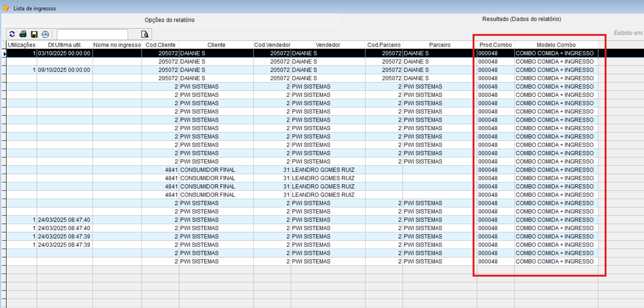Switch to Opções do relatório tab
The width and height of the screenshot is (644, 308).
169,20
